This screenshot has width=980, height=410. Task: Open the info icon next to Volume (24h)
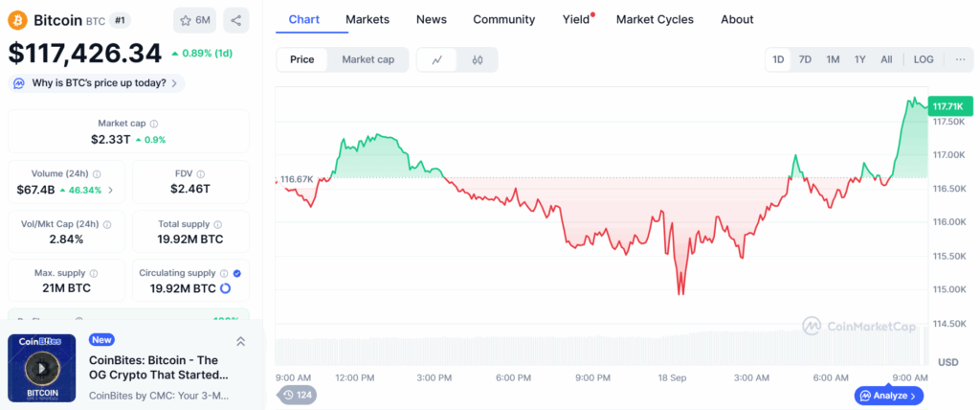click(97, 174)
